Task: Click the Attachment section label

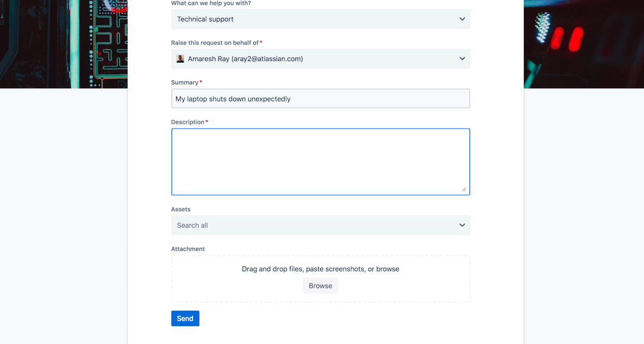Action: coord(188,249)
